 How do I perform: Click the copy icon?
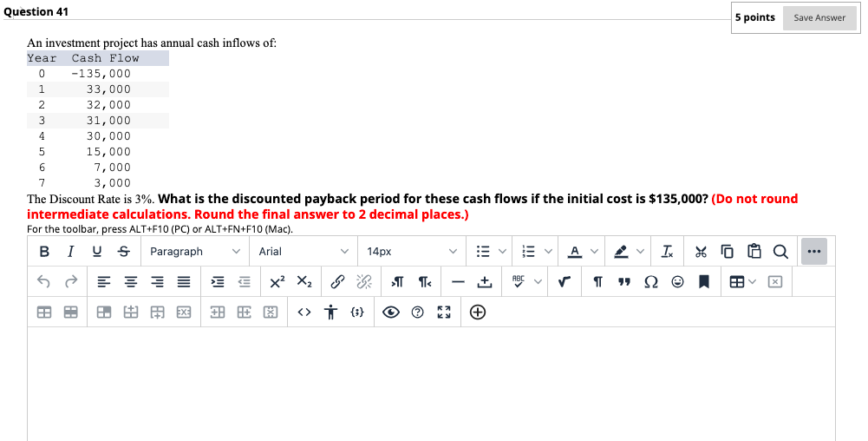(x=728, y=252)
